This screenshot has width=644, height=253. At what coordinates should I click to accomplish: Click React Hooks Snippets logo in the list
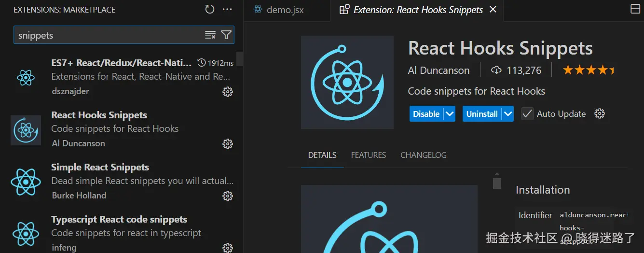pos(26,130)
